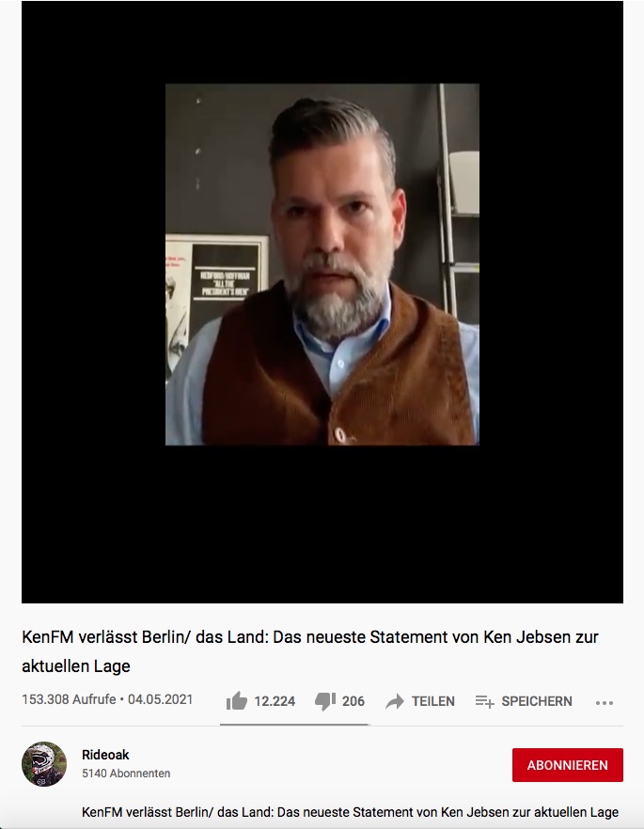Click the black area of the player

pyautogui.click(x=322, y=524)
